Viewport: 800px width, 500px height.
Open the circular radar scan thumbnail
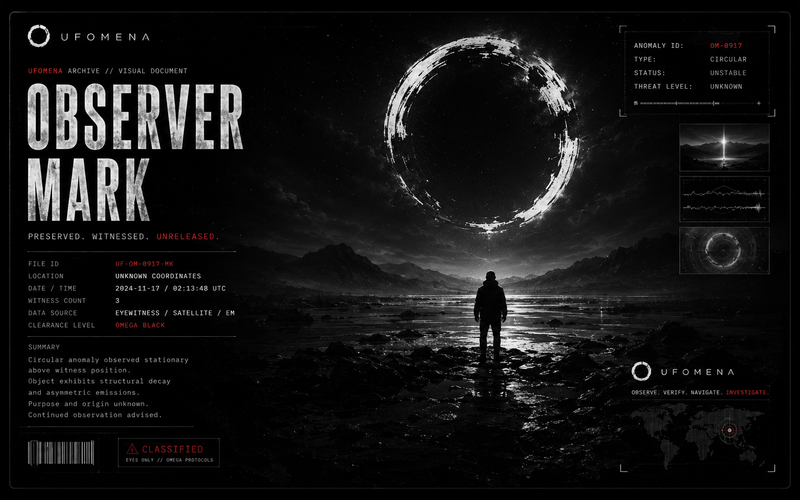tap(724, 251)
